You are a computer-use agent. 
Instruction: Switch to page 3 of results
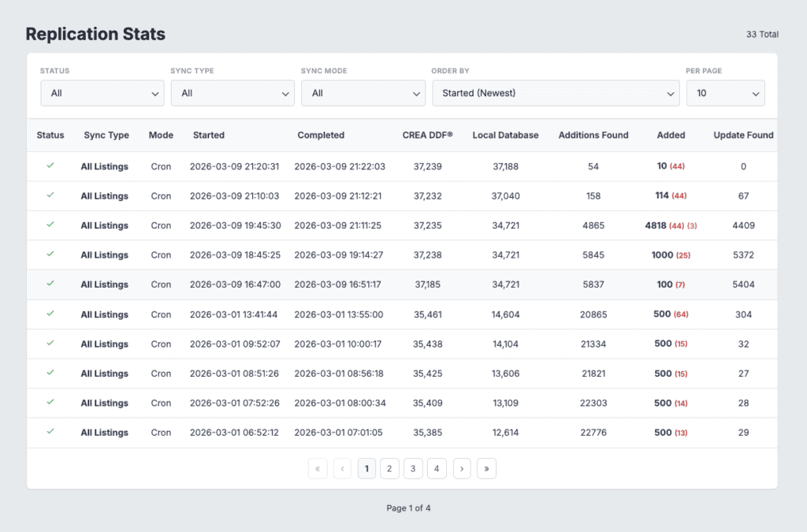point(413,468)
